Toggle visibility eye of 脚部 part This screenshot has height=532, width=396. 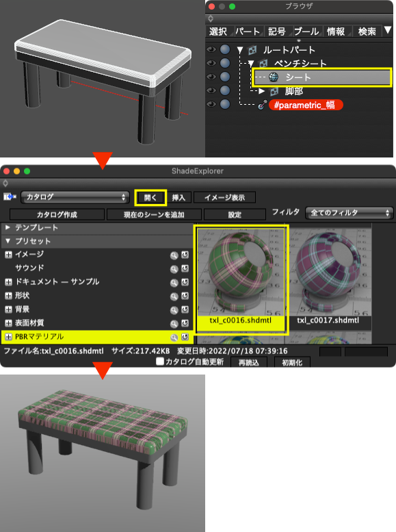click(211, 90)
